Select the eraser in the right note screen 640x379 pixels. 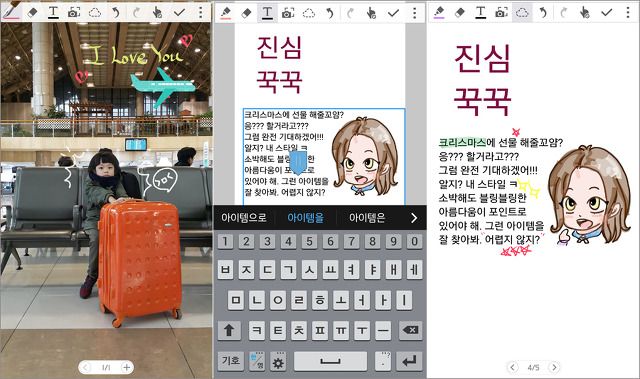coord(460,13)
